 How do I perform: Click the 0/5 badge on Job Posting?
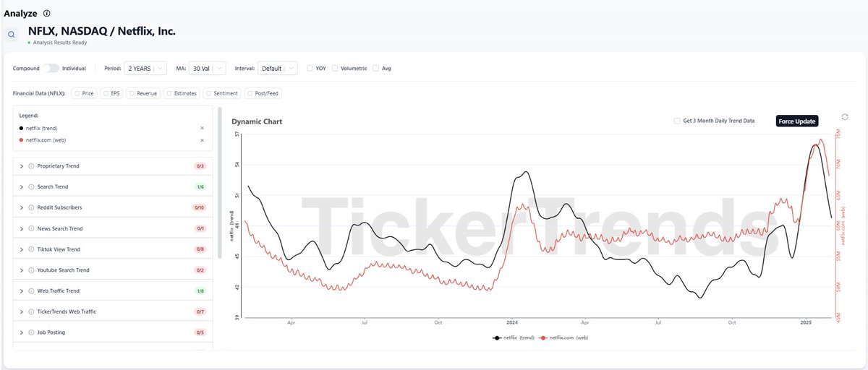[200, 332]
